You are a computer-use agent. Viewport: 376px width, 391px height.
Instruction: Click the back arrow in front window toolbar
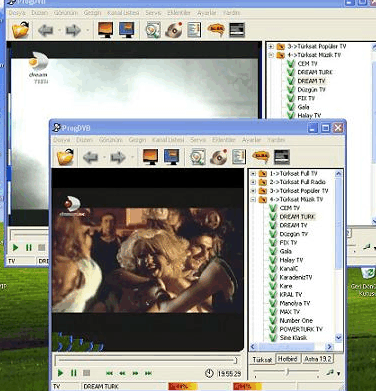coord(91,157)
